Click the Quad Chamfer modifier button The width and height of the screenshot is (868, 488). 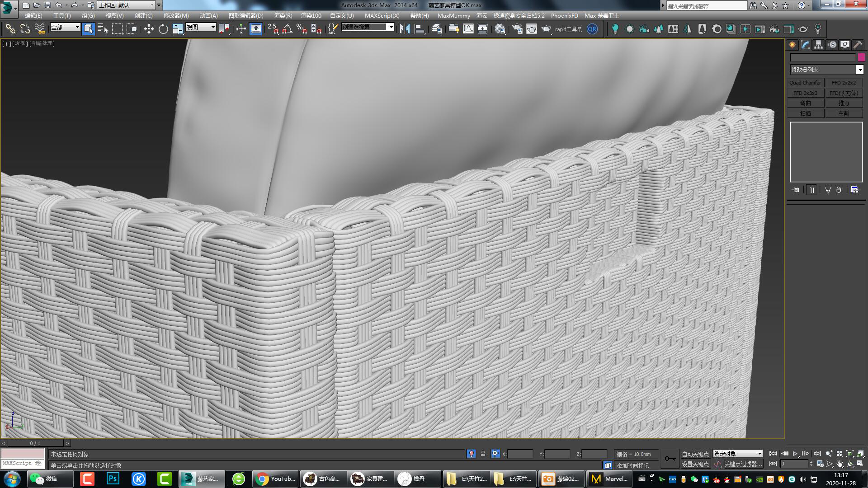tap(805, 83)
